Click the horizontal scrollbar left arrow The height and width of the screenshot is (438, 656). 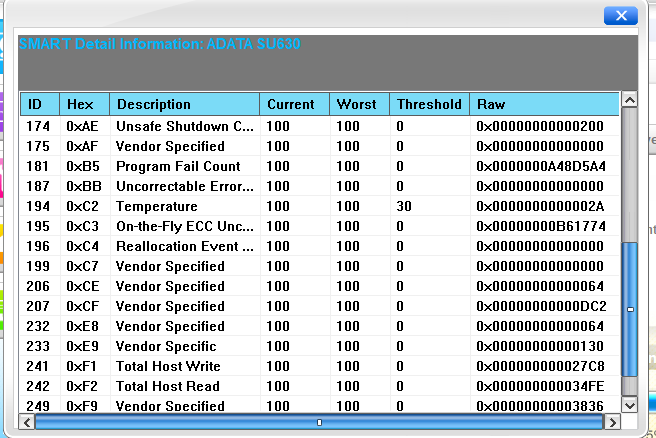(27, 422)
